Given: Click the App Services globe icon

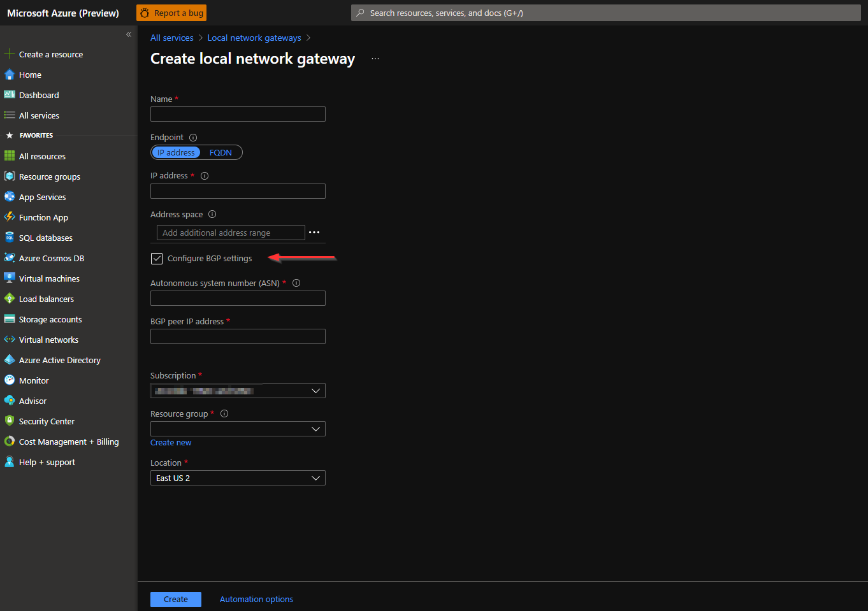Looking at the screenshot, I should pyautogui.click(x=10, y=197).
